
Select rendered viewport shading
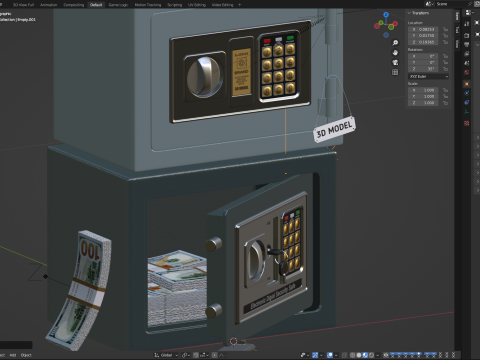coord(371,355)
